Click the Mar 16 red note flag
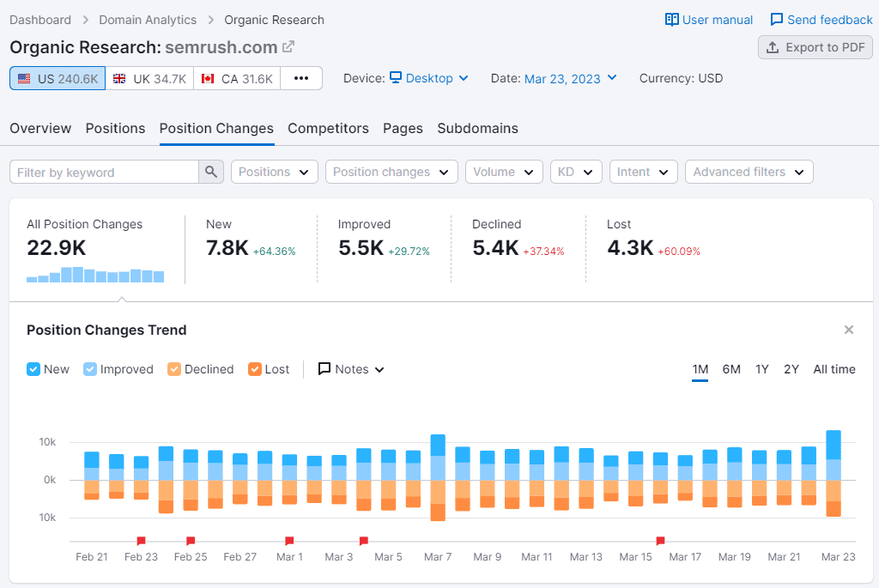The image size is (879, 588). (x=660, y=541)
